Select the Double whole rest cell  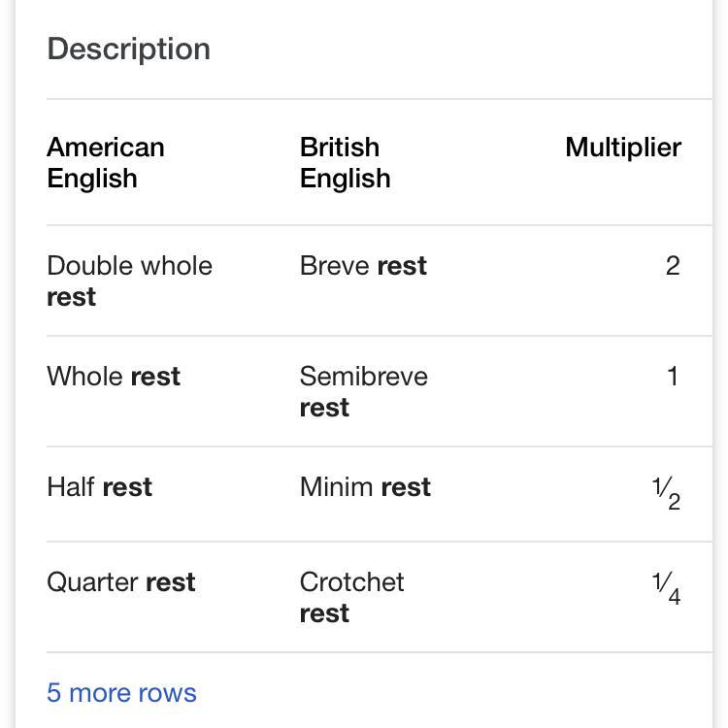point(128,281)
